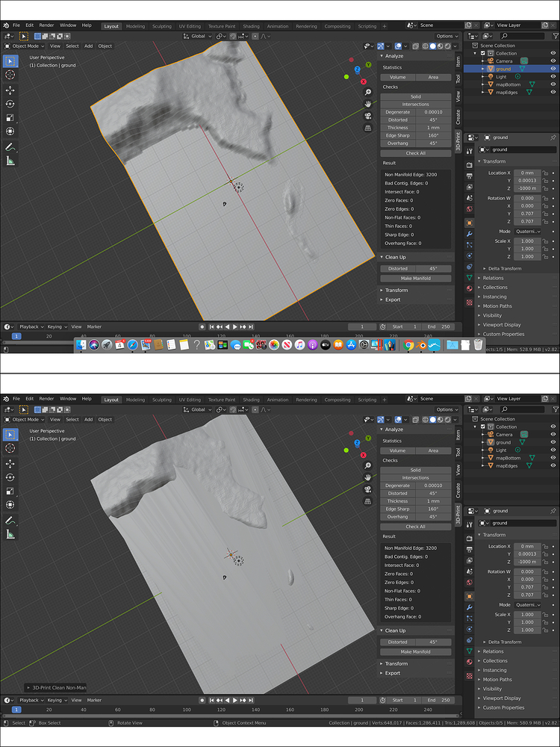560x747 pixels.
Task: Open Finder from the macOS dock
Action: pyautogui.click(x=81, y=345)
